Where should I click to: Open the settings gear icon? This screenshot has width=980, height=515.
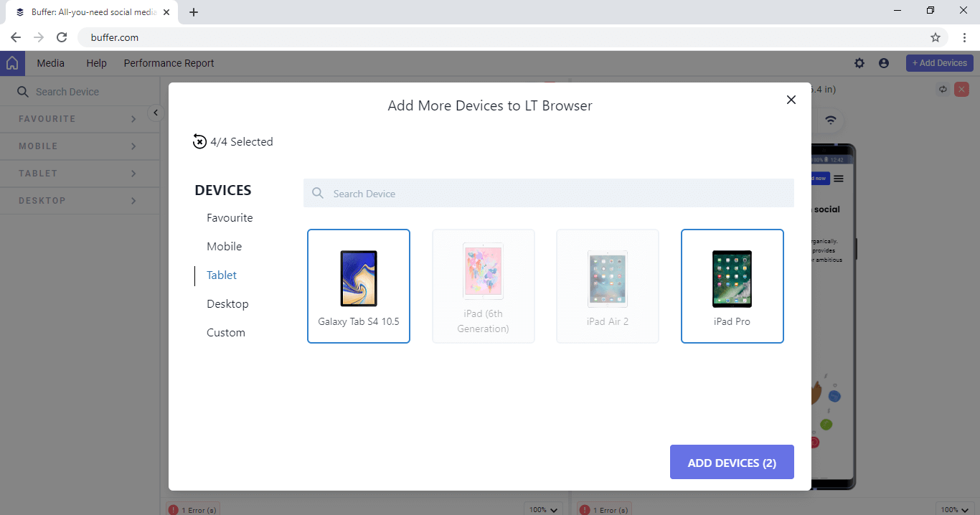[x=859, y=63]
